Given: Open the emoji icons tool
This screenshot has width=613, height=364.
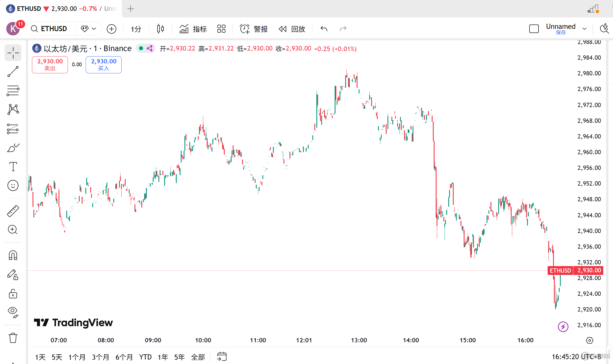Looking at the screenshot, I should pyautogui.click(x=13, y=186).
